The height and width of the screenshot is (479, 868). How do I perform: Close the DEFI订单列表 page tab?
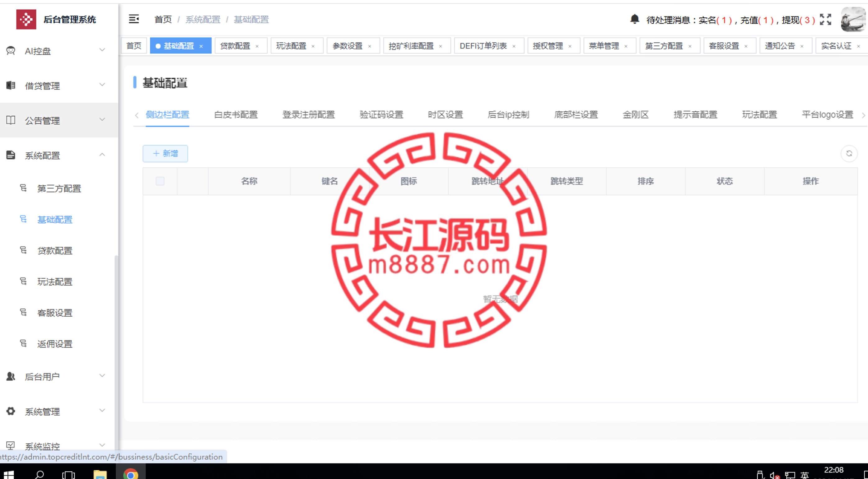click(x=514, y=46)
